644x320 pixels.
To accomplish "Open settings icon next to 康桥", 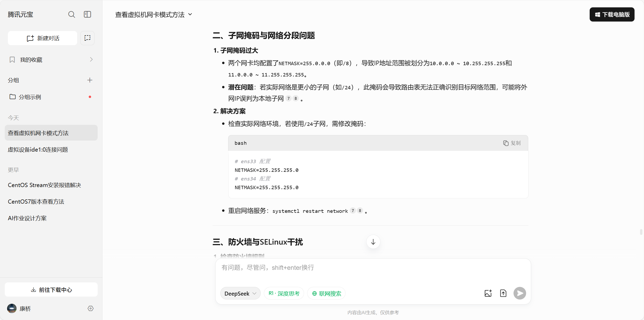I will (91, 308).
